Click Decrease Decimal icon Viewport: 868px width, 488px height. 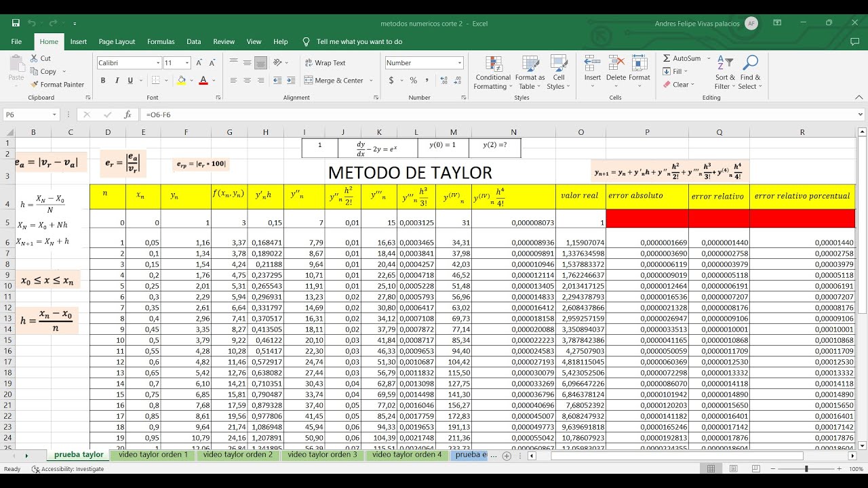pos(457,81)
